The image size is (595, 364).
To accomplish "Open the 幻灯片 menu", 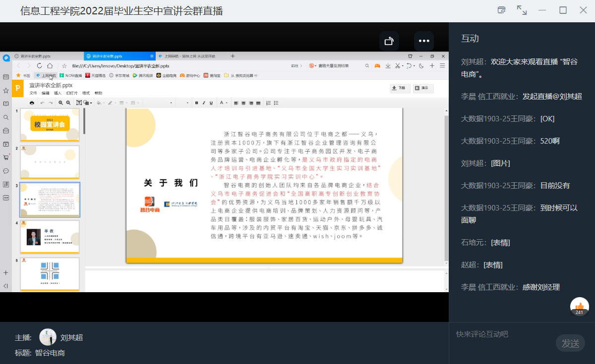I will click(72, 93).
